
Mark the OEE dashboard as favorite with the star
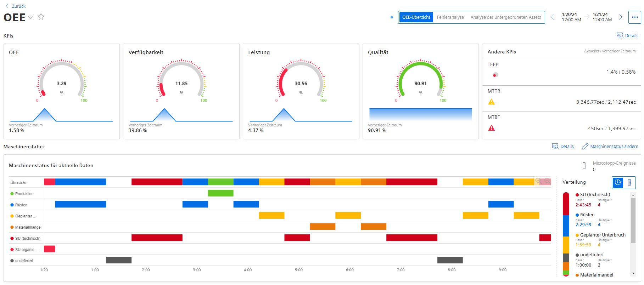tap(41, 17)
